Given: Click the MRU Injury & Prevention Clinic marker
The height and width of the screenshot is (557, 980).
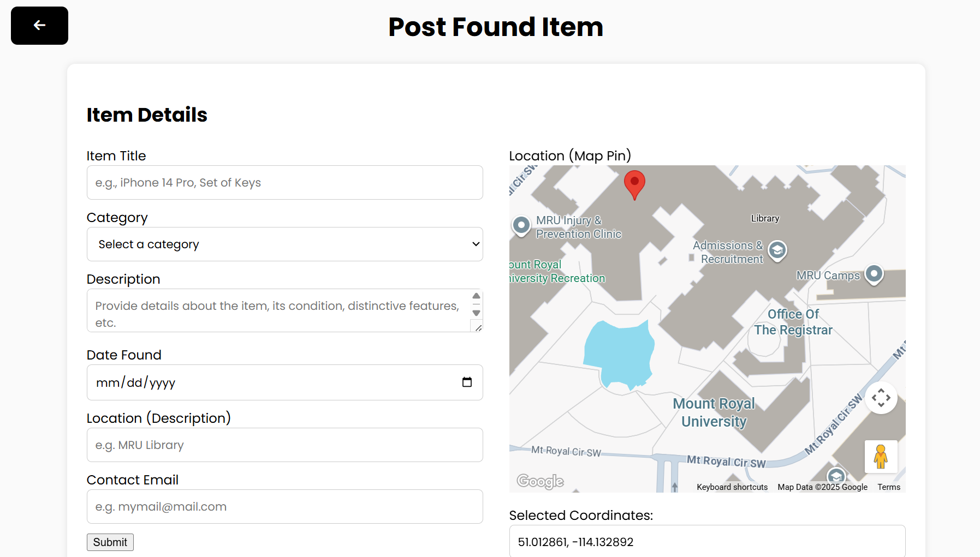Looking at the screenshot, I should tap(521, 225).
